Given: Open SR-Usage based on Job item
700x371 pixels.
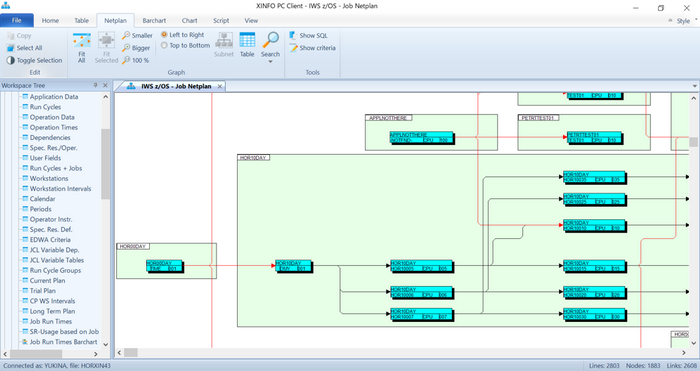Looking at the screenshot, I should [x=64, y=332].
